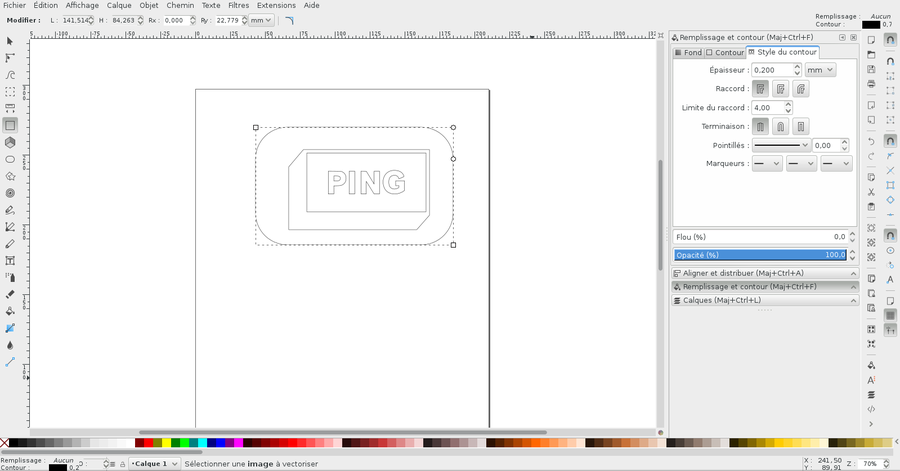Click the Cut scissors icon
Image resolution: width=900 pixels, height=471 pixels.
(871, 190)
